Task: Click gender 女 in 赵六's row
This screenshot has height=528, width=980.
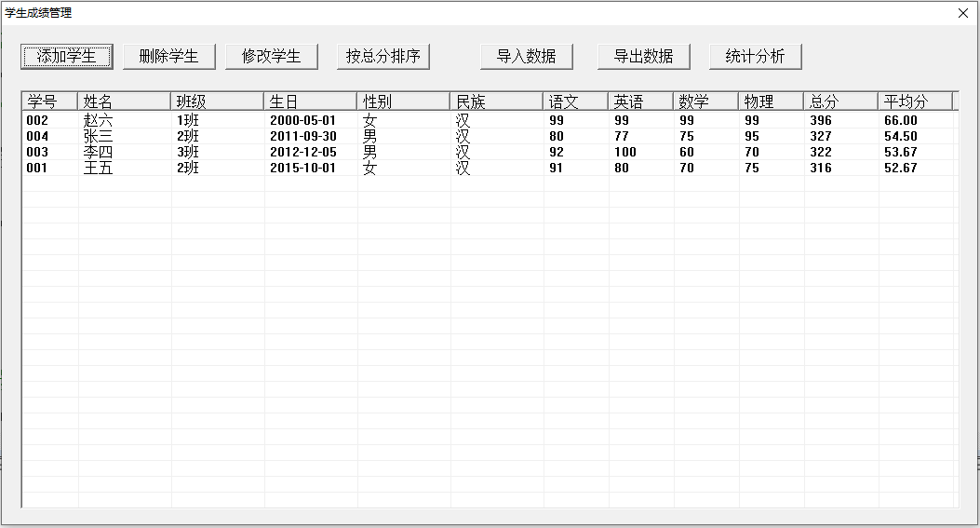Action: point(370,120)
